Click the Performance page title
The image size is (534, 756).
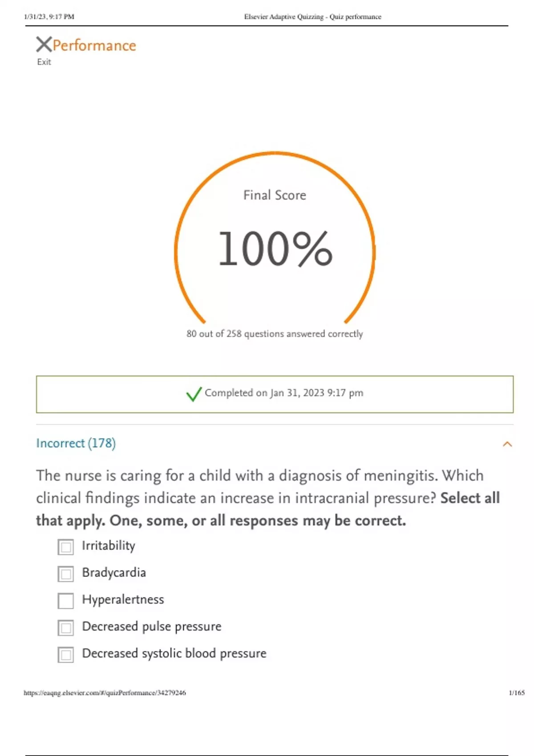click(94, 45)
